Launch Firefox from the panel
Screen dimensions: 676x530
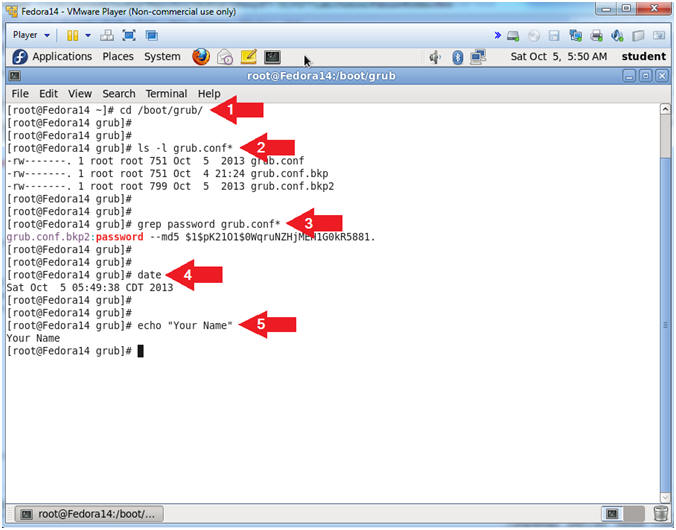201,56
